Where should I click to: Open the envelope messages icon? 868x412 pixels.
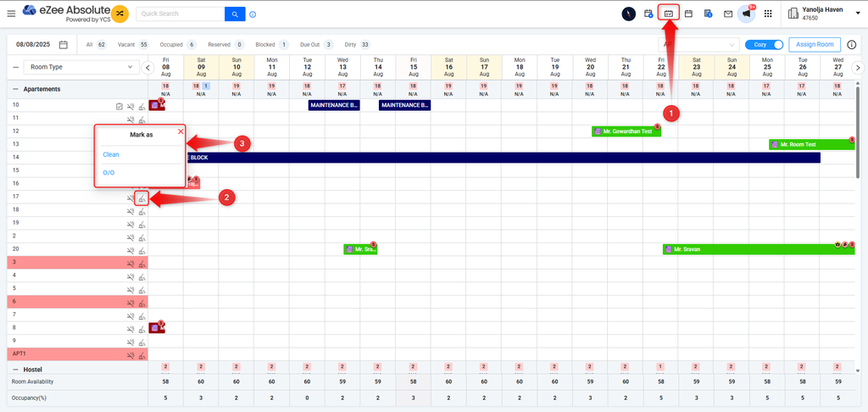[727, 14]
